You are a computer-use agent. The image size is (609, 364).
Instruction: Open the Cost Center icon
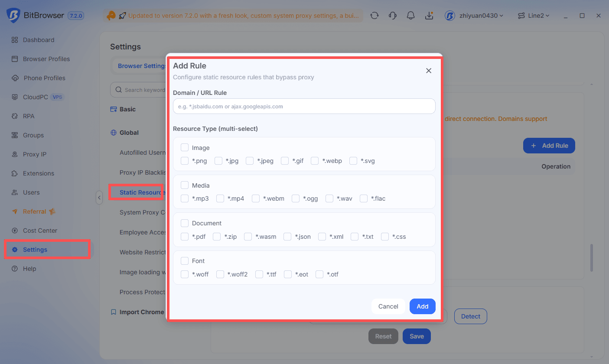click(15, 231)
